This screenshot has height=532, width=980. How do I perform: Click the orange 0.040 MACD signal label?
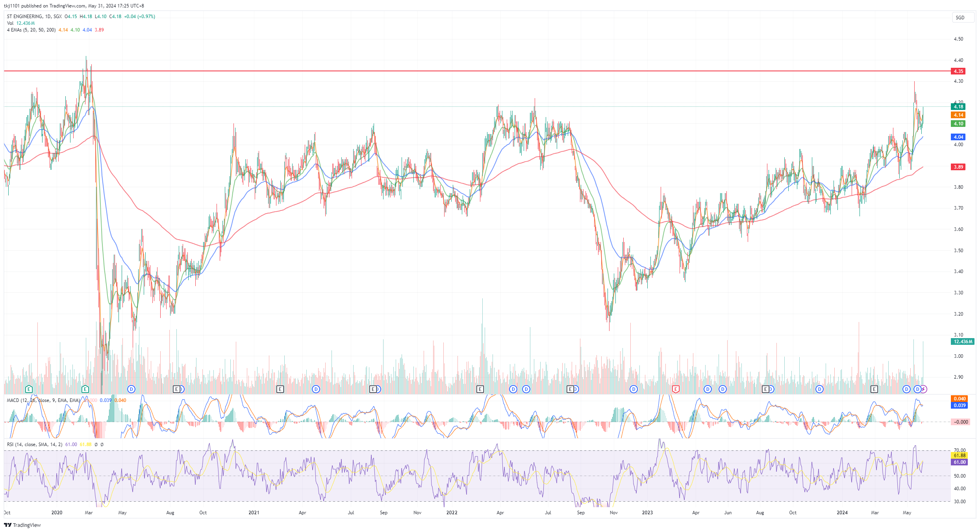(x=960, y=399)
